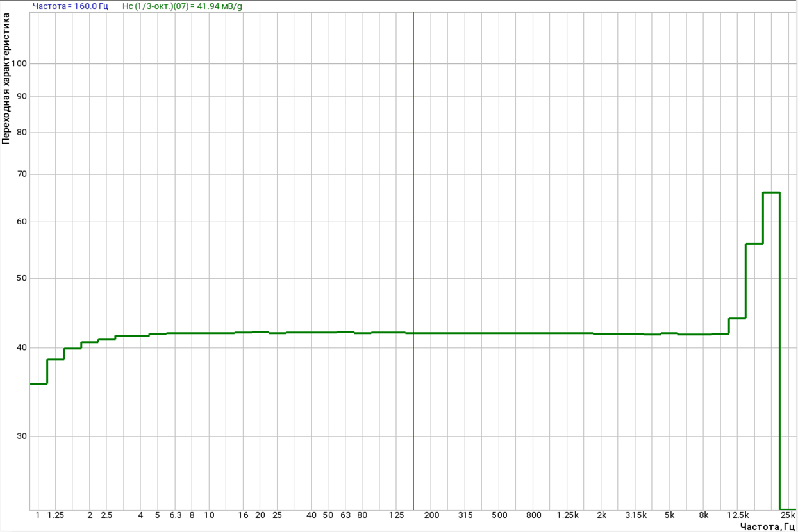Click the 30 value on vertical axis

pos(22,436)
